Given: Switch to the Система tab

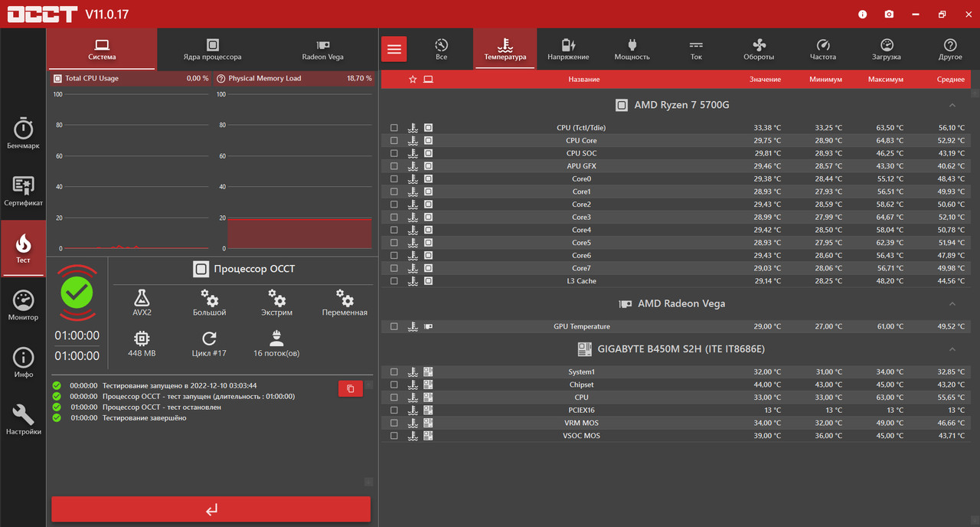Looking at the screenshot, I should (x=102, y=49).
